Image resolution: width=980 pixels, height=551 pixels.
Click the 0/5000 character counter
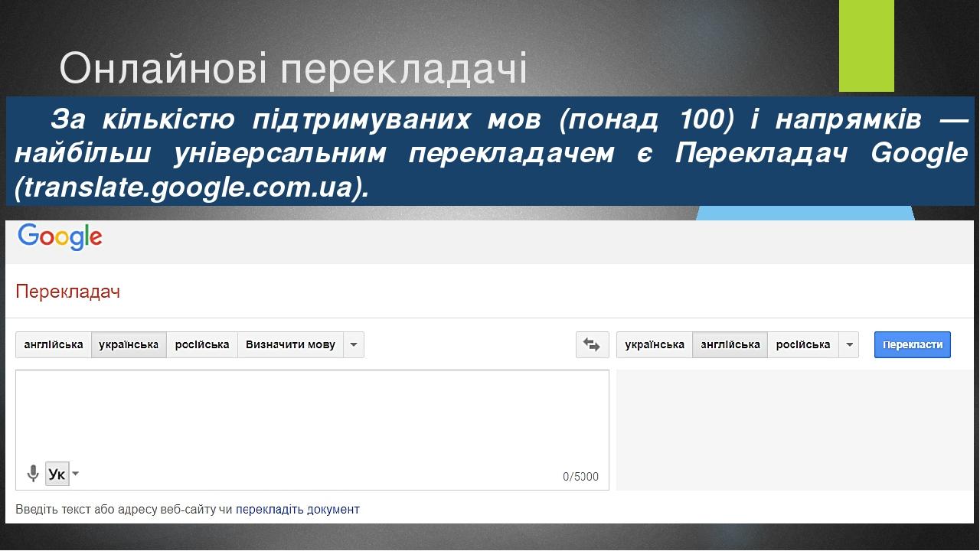581,476
